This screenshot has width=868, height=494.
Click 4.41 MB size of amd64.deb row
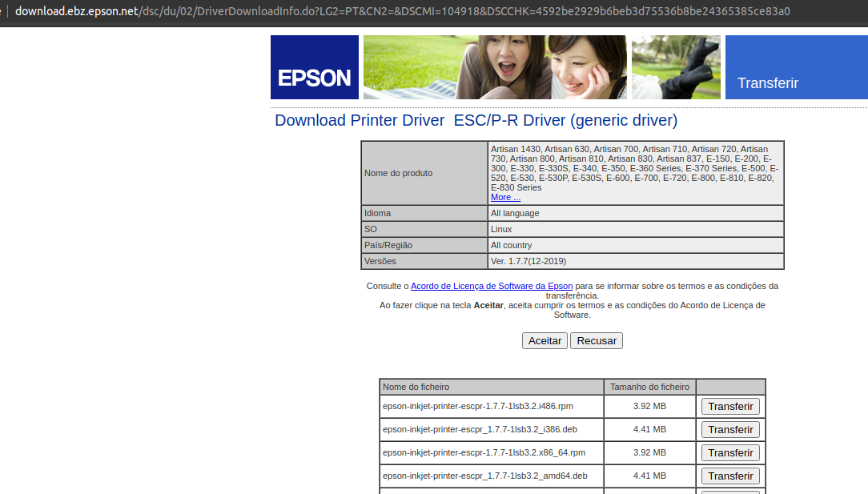650,476
